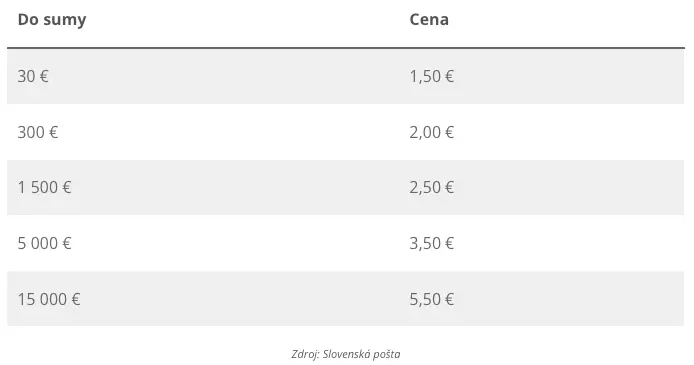Click the euro sign next to 30

click(x=44, y=76)
